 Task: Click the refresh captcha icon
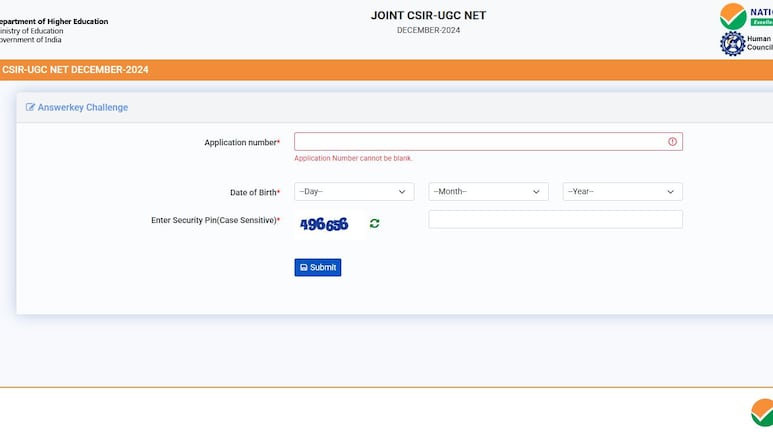point(375,224)
